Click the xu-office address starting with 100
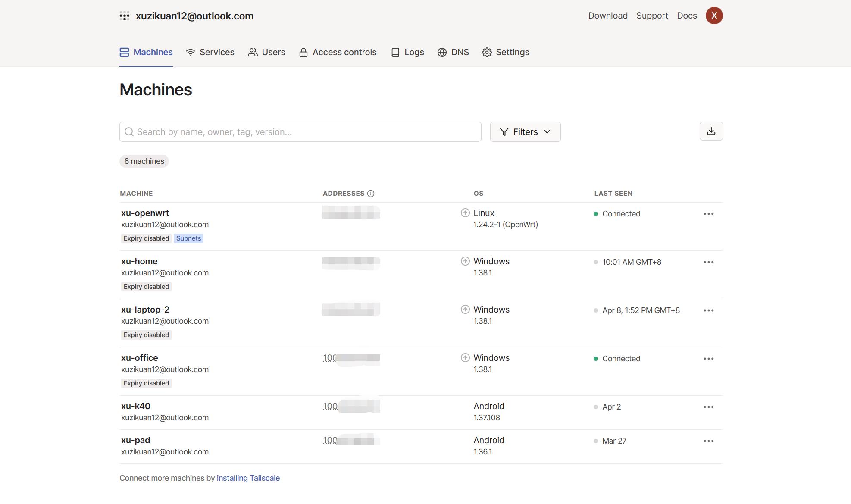This screenshot has width=851, height=504. tap(351, 358)
